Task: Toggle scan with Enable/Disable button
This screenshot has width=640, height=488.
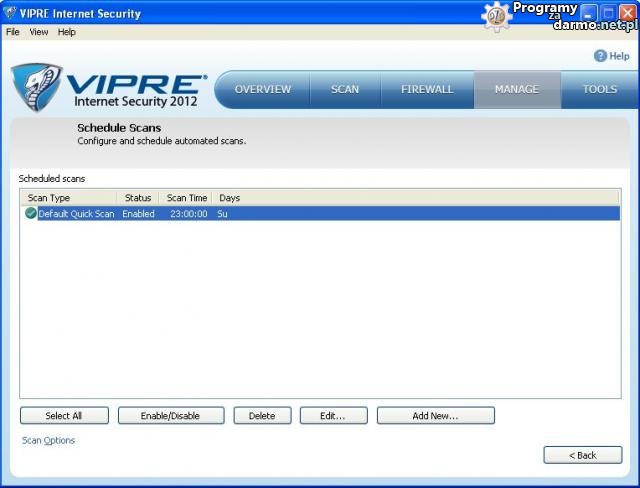Action: (x=171, y=416)
